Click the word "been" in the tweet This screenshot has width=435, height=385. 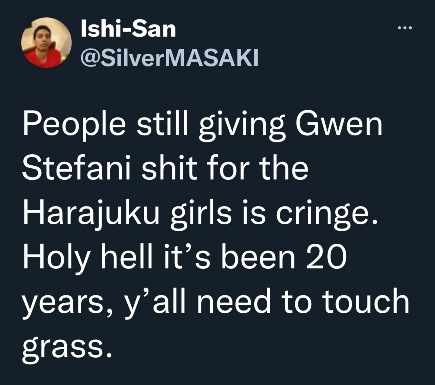click(258, 257)
